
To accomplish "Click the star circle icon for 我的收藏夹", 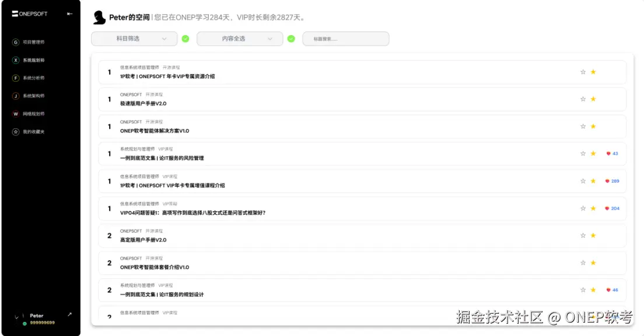I will click(16, 132).
